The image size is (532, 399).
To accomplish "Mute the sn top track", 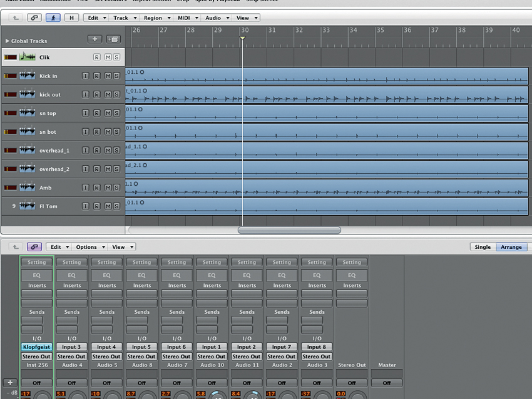I will coord(108,113).
